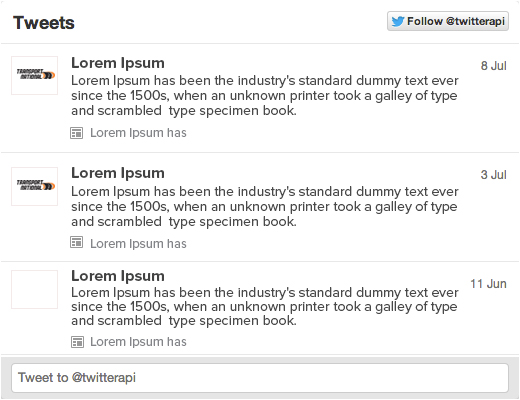
Task: Open the 8 Jul timestamp link
Action: point(493,66)
